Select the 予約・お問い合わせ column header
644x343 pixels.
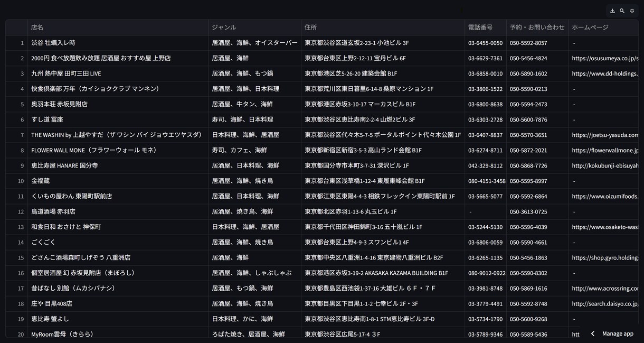tap(537, 27)
